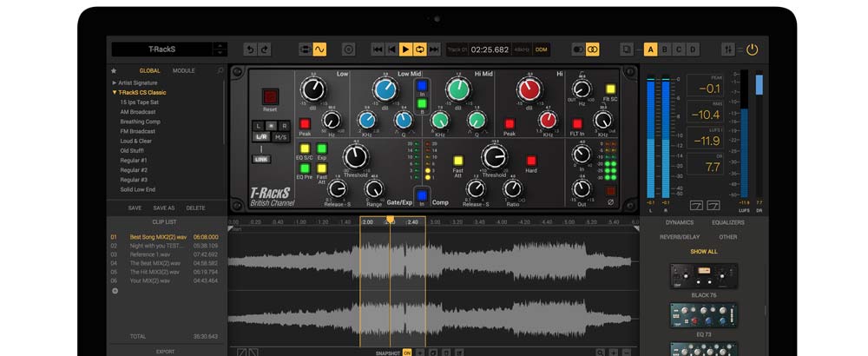This screenshot has width=868, height=356.
Task: Click the circular record icon in toolbar
Action: (x=349, y=49)
